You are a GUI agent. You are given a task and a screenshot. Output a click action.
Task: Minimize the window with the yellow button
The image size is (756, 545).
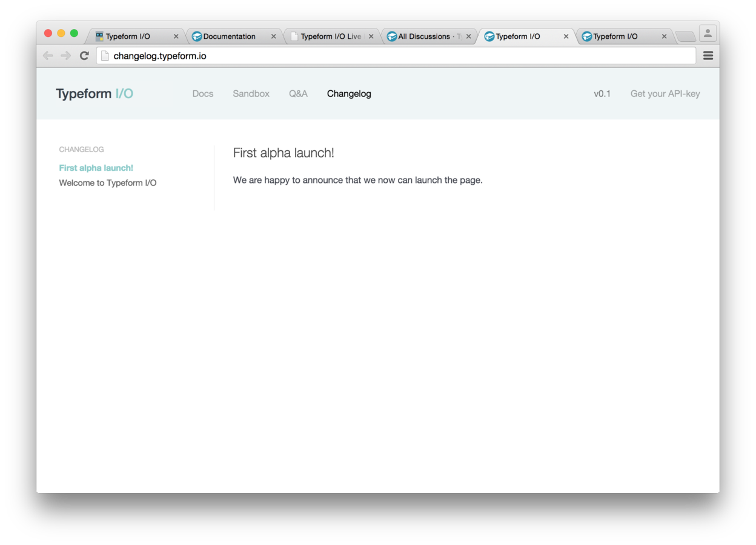click(61, 33)
